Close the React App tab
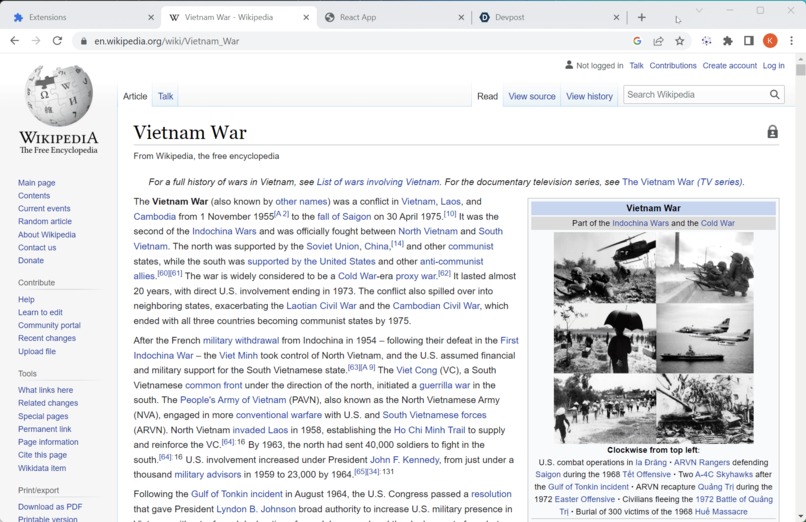806x522 pixels. 461,17
